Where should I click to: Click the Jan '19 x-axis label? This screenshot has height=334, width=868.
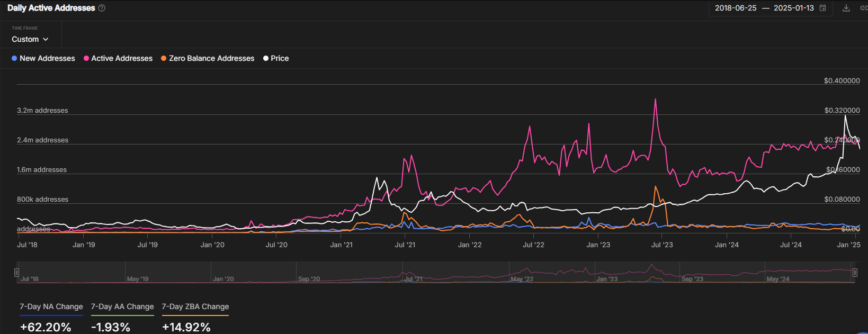tap(84, 245)
